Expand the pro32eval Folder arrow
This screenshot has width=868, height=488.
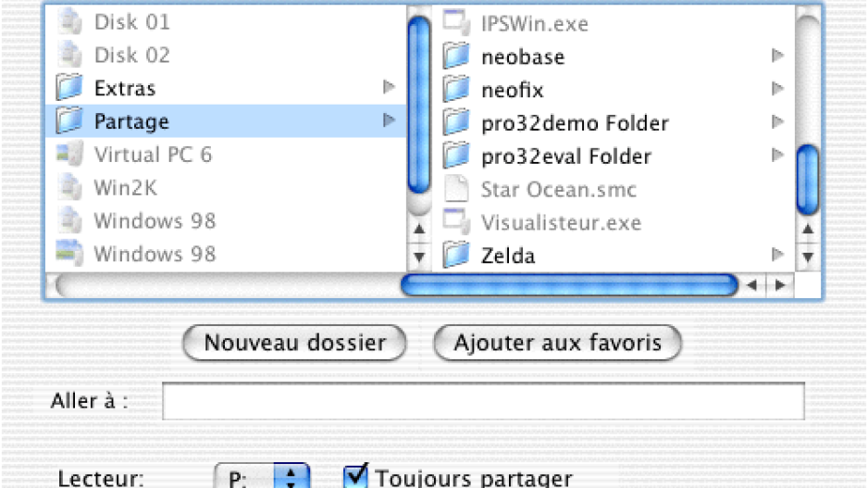777,155
